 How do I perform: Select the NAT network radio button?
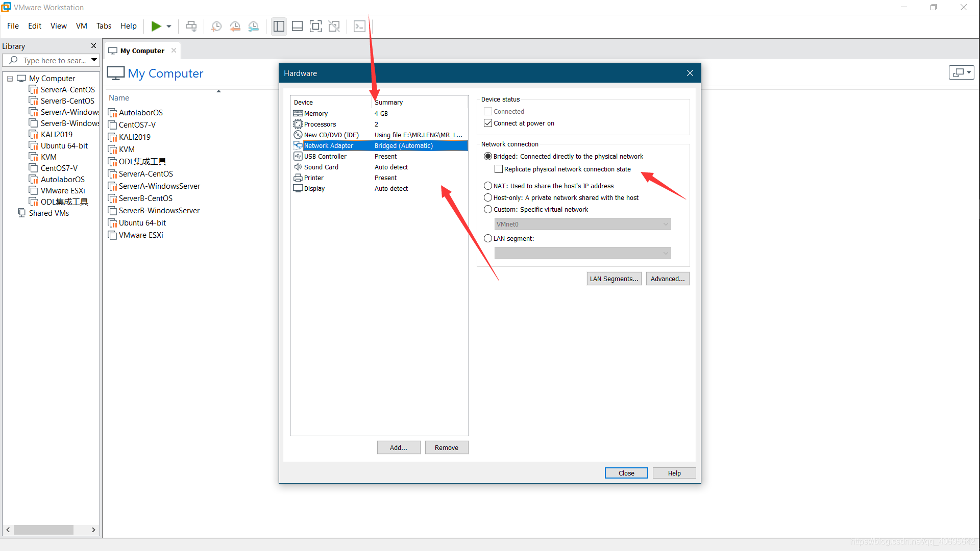(x=488, y=186)
